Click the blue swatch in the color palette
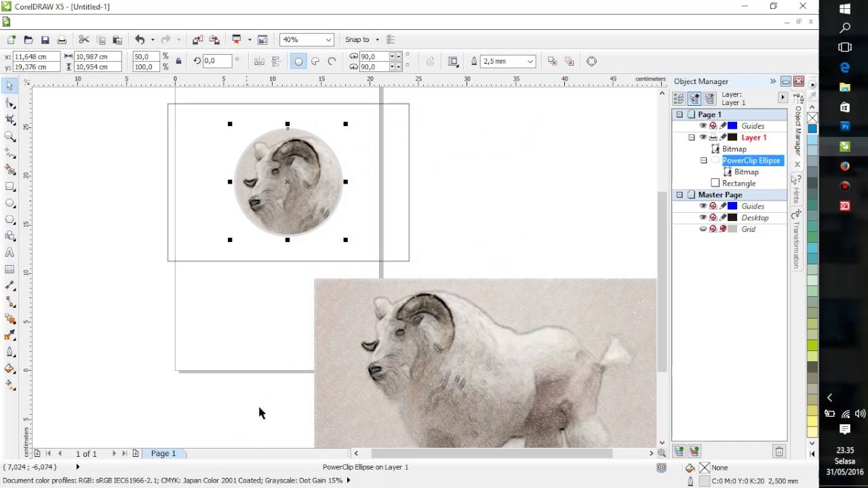 [x=812, y=129]
